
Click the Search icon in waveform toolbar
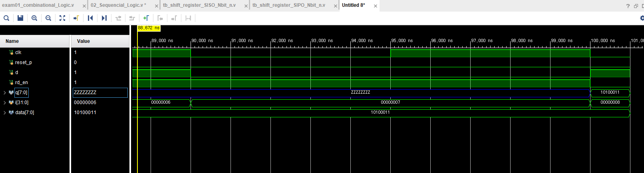tap(6, 18)
